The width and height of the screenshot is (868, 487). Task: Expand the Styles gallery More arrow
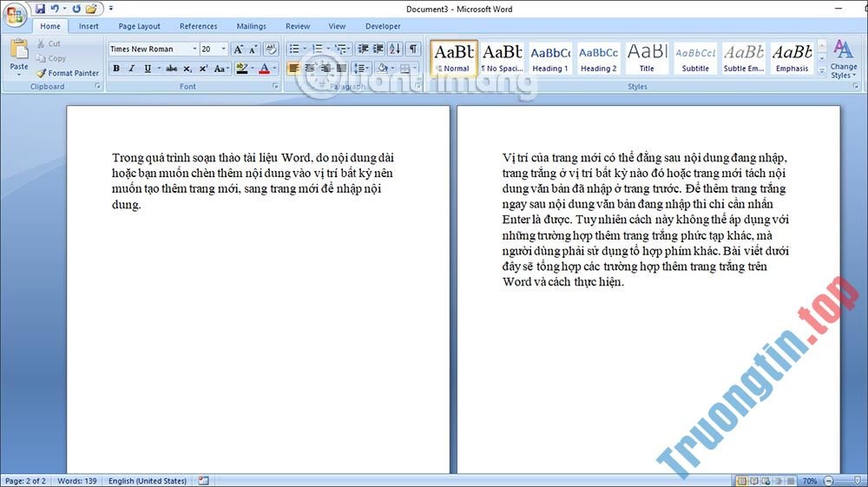coord(821,70)
